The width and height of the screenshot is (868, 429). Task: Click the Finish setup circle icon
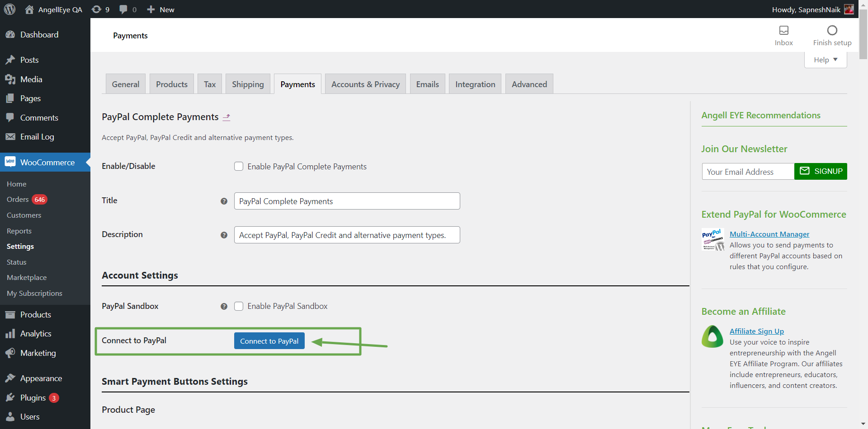tap(832, 30)
